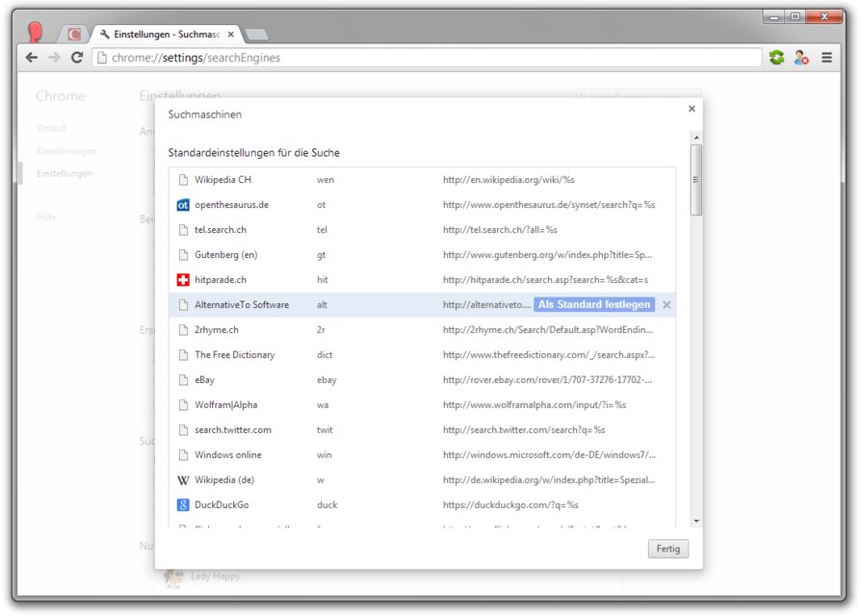Remove AlternativeTo Software with its X button

tap(666, 305)
